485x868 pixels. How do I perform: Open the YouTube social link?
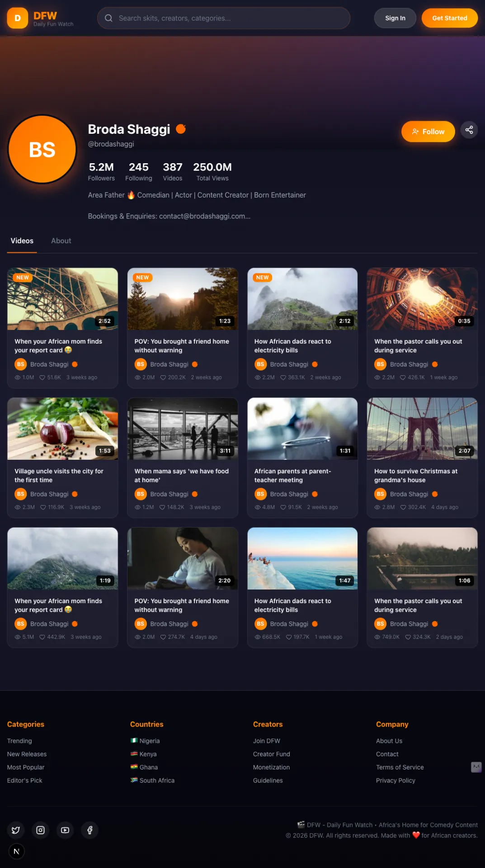(65, 830)
